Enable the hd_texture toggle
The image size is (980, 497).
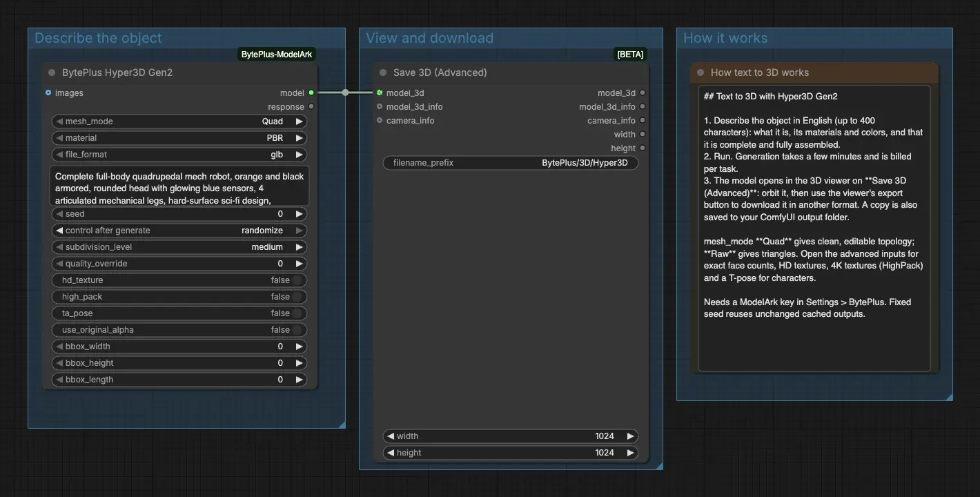tap(297, 280)
